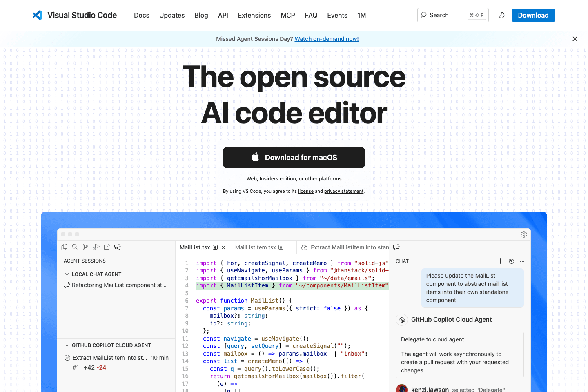Image resolution: width=588 pixels, height=392 pixels.
Task: Open the Extensions icon in the activity bar
Action: (107, 247)
